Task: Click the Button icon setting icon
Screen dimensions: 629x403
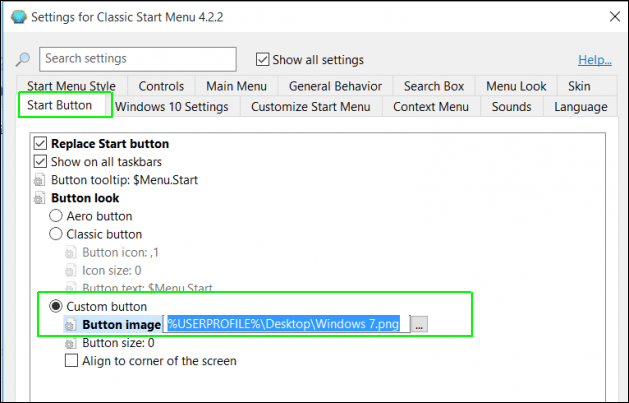Action: pyautogui.click(x=71, y=252)
